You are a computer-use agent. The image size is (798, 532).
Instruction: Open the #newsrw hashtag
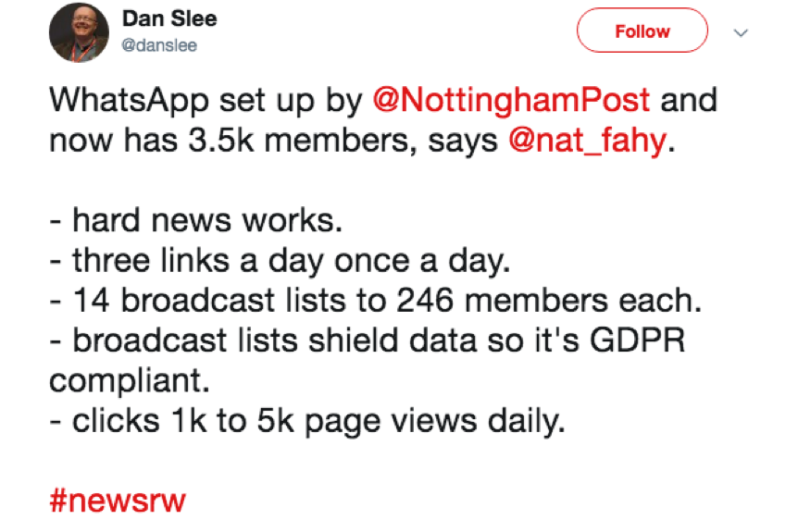coord(118,500)
